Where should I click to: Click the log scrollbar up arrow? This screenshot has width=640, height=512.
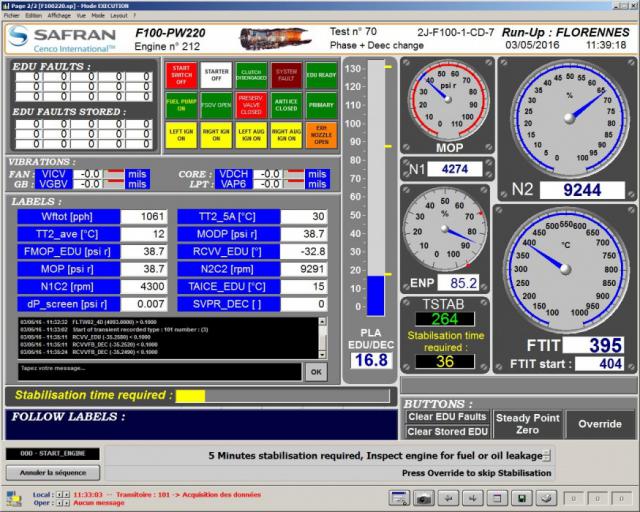pos(322,322)
